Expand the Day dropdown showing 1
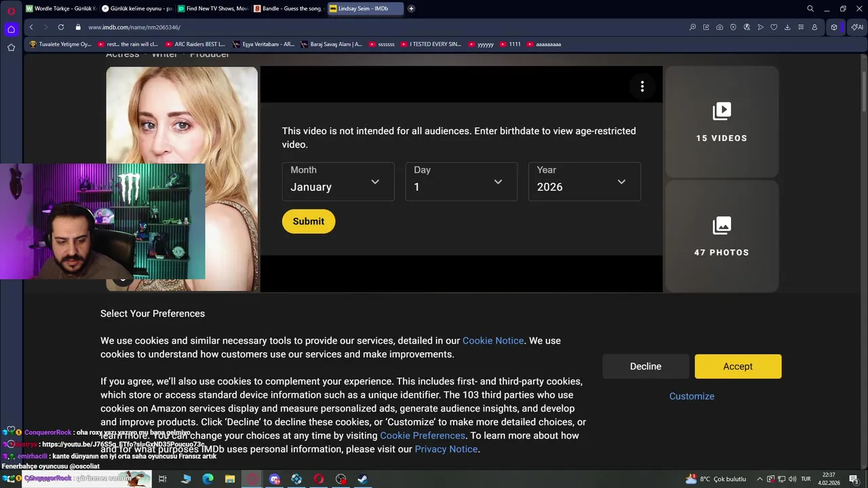Viewport: 868px width, 488px height. [x=461, y=181]
